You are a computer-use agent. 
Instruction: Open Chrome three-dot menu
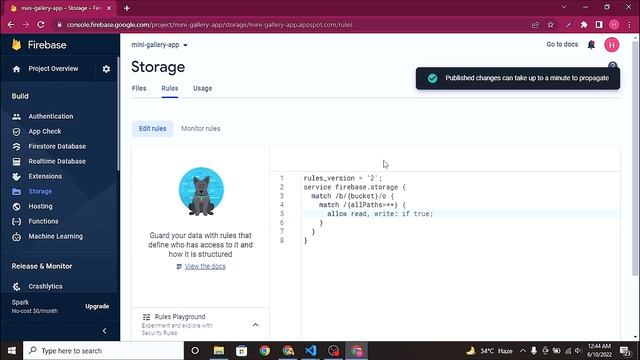(x=629, y=25)
